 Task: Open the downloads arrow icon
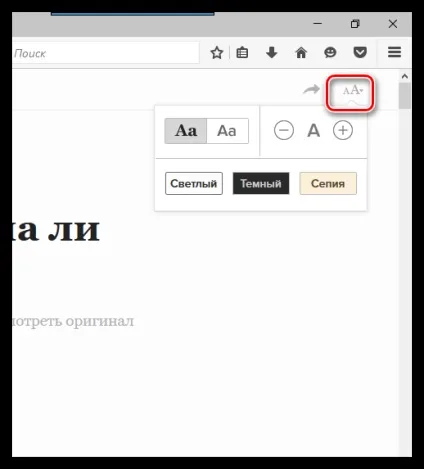point(272,53)
